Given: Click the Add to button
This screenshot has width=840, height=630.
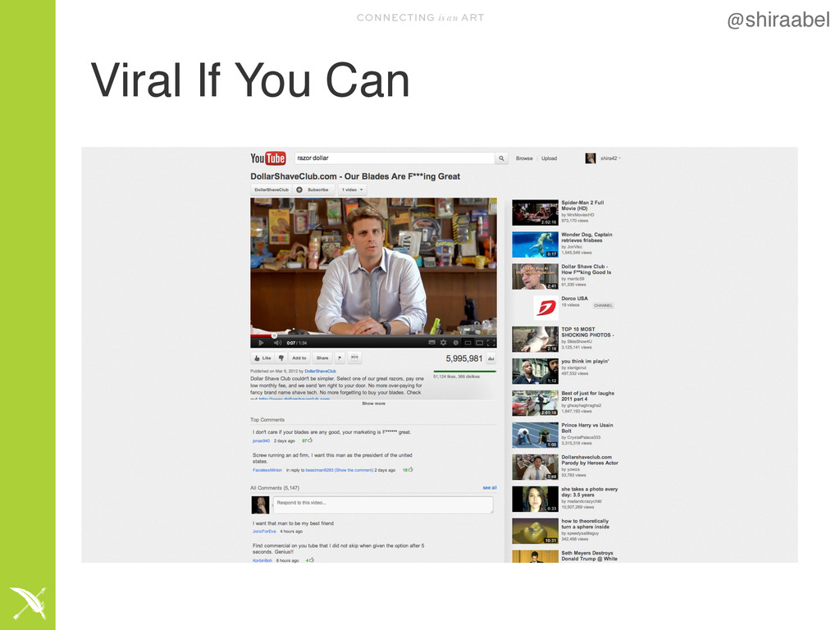Looking at the screenshot, I should click(x=299, y=358).
